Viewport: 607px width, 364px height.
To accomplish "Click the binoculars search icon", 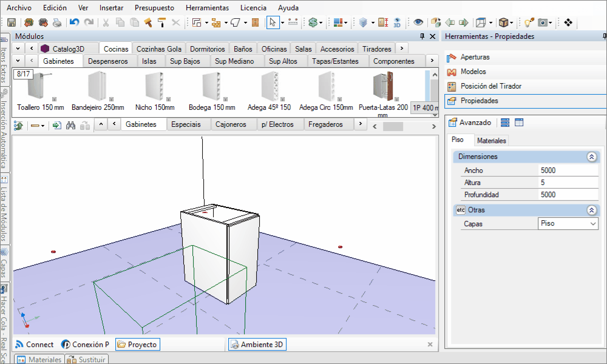I will 70,125.
